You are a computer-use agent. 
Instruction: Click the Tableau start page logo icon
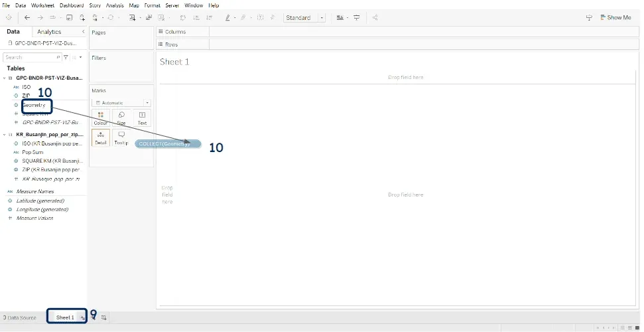9,18
